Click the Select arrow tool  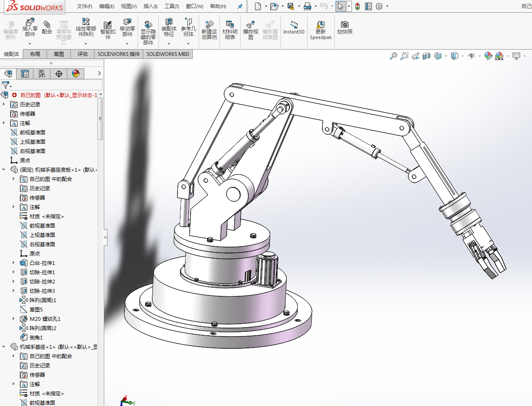click(341, 6)
